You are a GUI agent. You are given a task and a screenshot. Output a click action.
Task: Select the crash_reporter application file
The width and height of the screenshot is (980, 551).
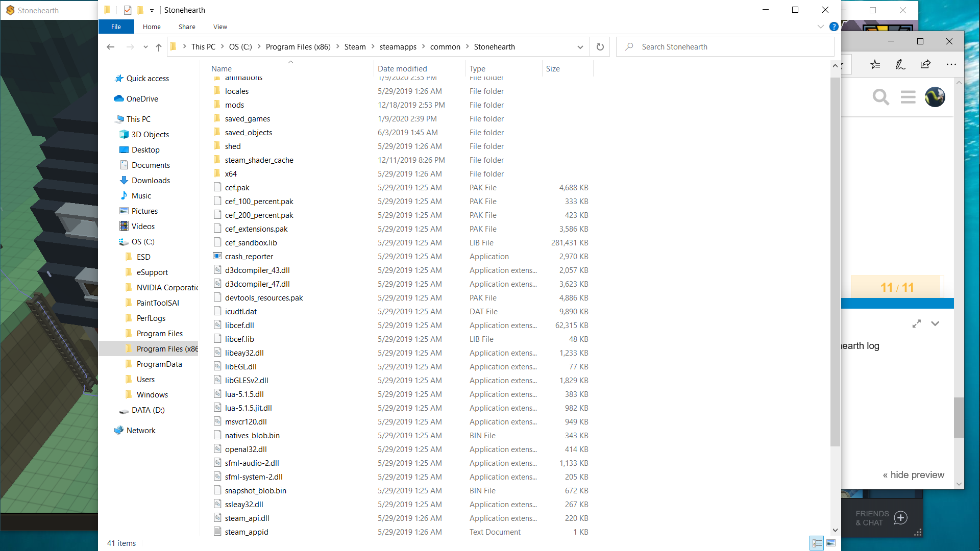[249, 257]
